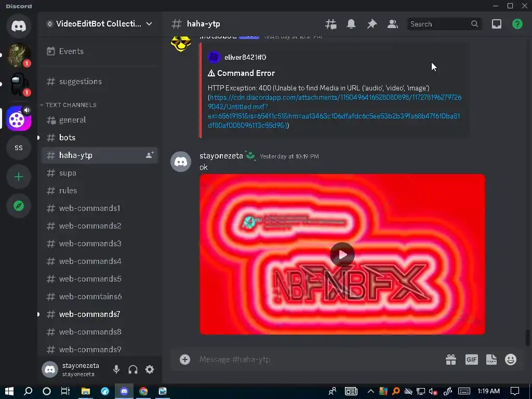Click the Search field
532x399 pixels.
coord(445,24)
